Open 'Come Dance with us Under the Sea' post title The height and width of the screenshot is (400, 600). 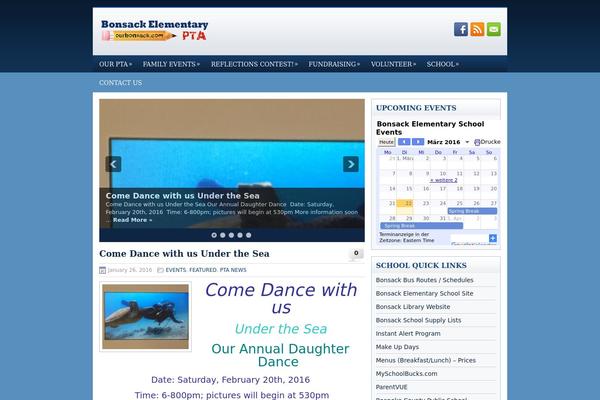tap(184, 253)
